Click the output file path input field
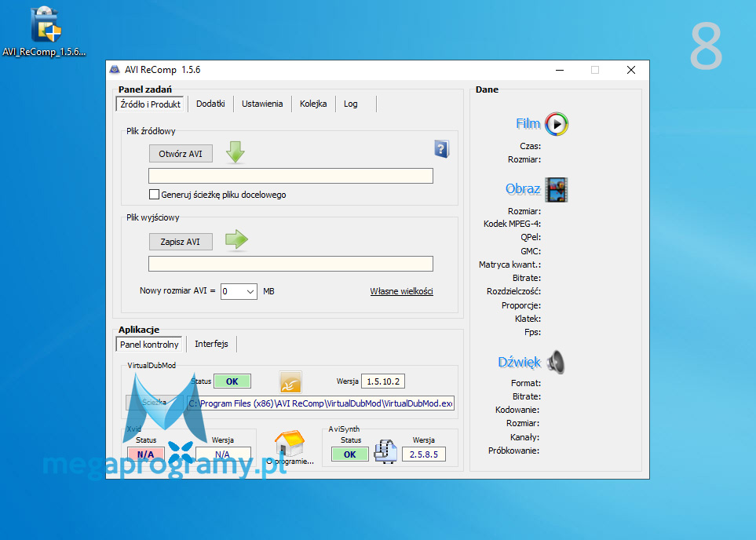 (290, 264)
